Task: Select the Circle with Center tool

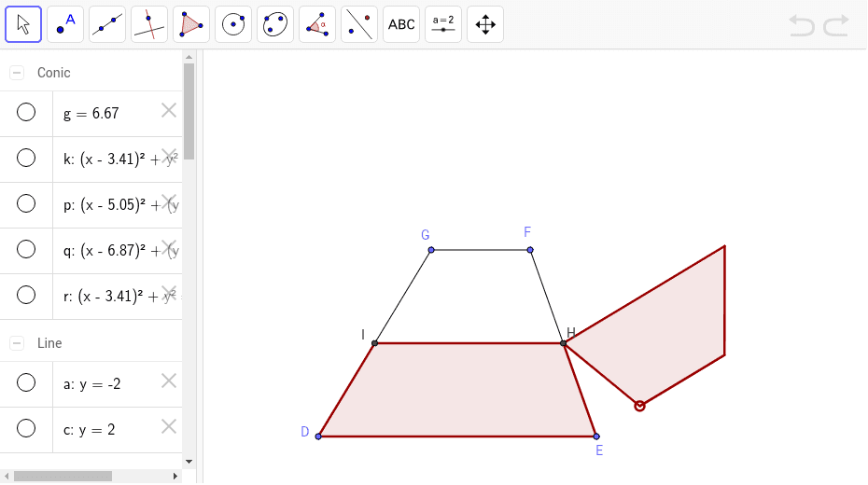Action: point(233,24)
